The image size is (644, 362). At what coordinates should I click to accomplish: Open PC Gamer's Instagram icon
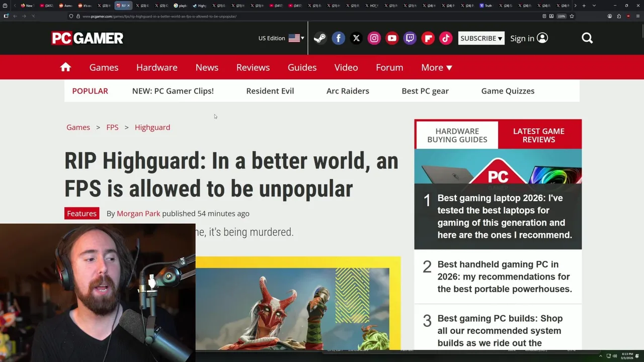tap(374, 38)
